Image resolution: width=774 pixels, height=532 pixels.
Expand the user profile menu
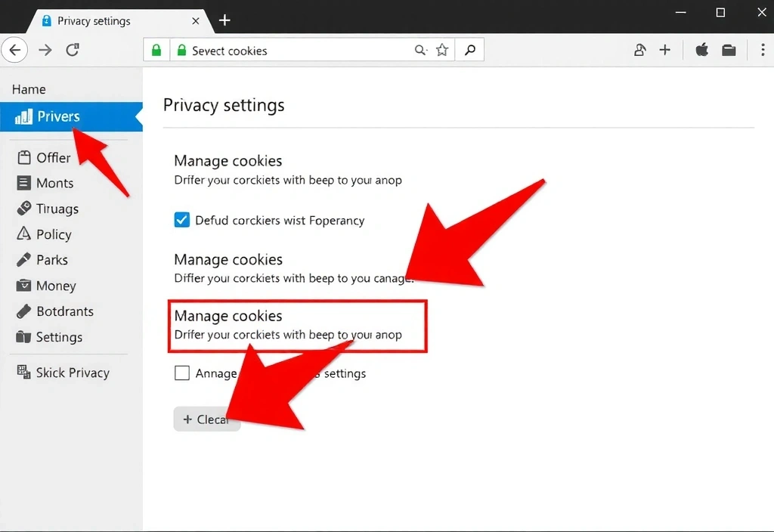point(639,50)
